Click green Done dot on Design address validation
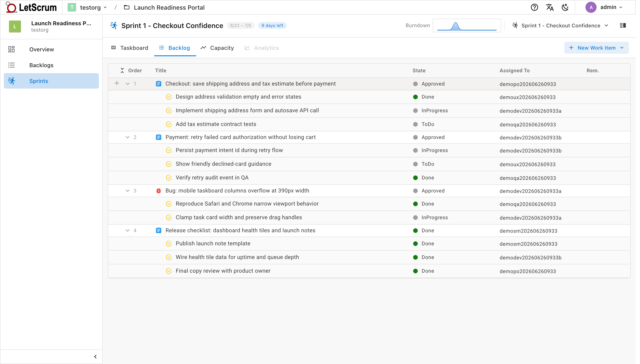640x364 pixels. click(415, 97)
